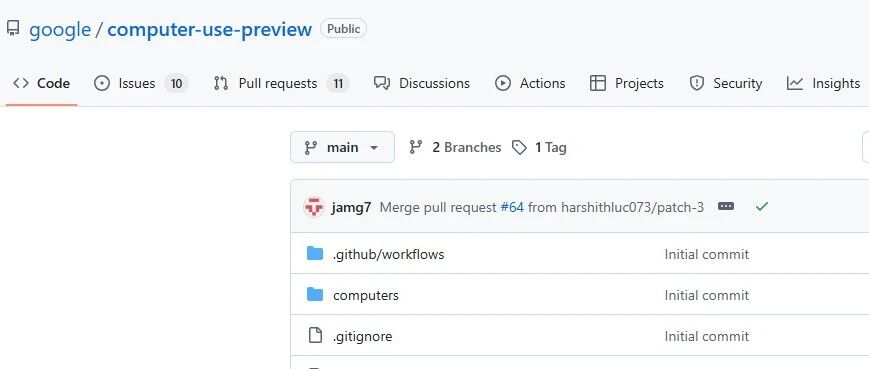
Task: View the 1 Tag link
Action: pos(539,147)
